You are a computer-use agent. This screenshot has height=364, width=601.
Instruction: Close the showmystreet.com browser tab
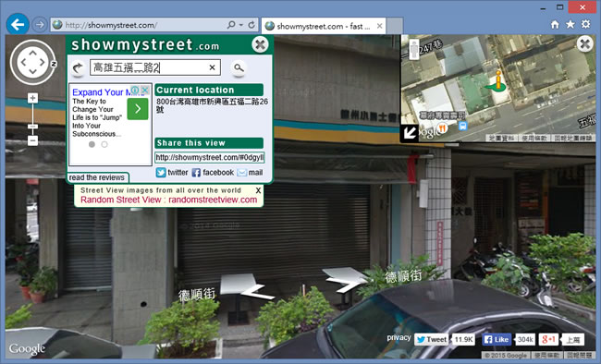[x=379, y=26]
